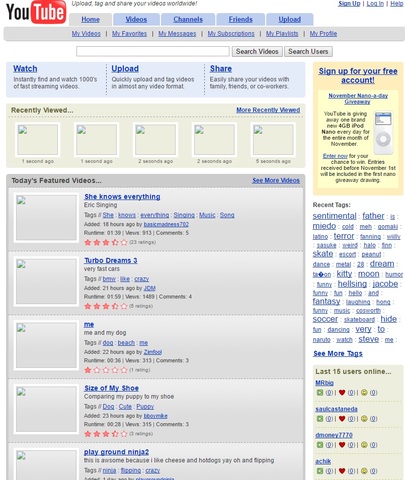The image size is (405, 480).
Task: Select the Upload tab in top navigation
Action: tap(290, 19)
